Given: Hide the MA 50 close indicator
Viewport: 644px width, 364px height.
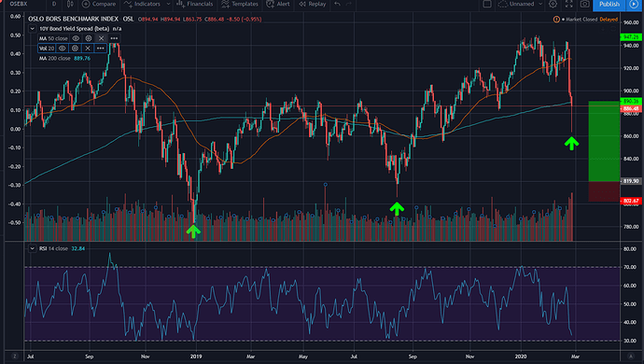Looking at the screenshot, I should point(76,38).
